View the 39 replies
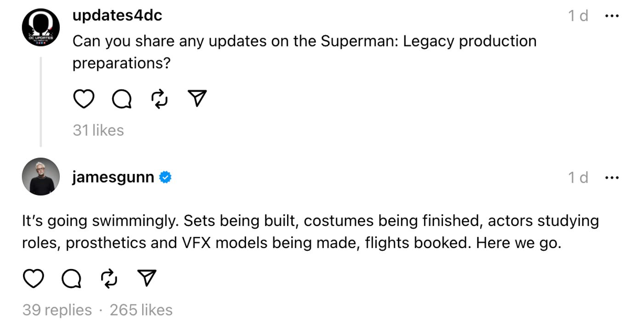Screen dimensions: 644x322 coord(57,310)
